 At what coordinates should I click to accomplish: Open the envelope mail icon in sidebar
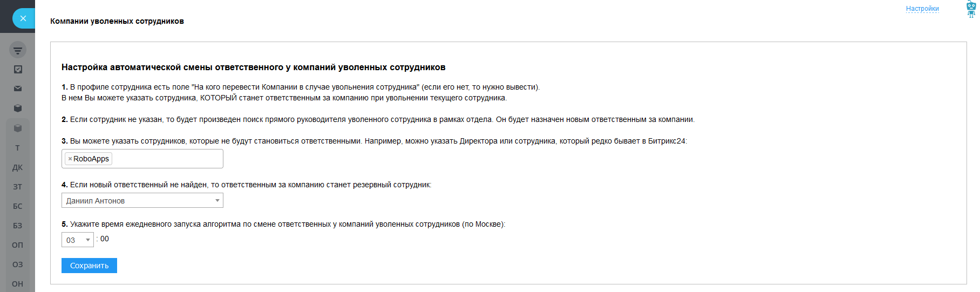click(18, 89)
